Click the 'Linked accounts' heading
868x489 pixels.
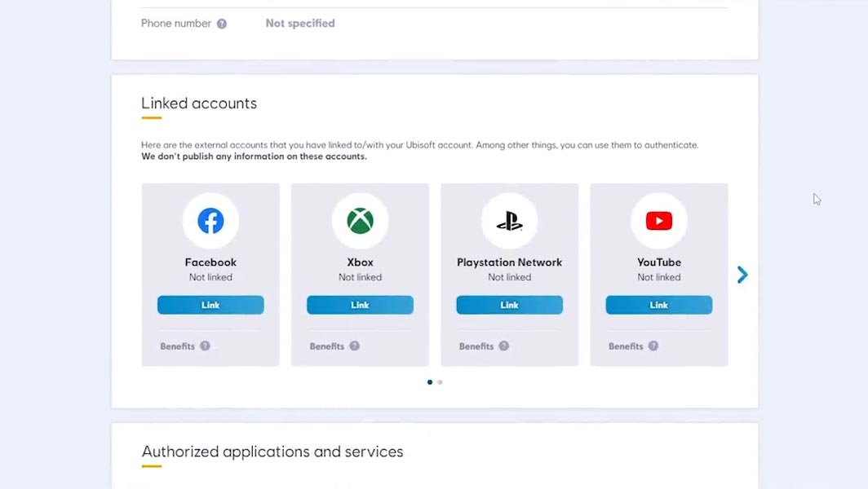(x=199, y=104)
